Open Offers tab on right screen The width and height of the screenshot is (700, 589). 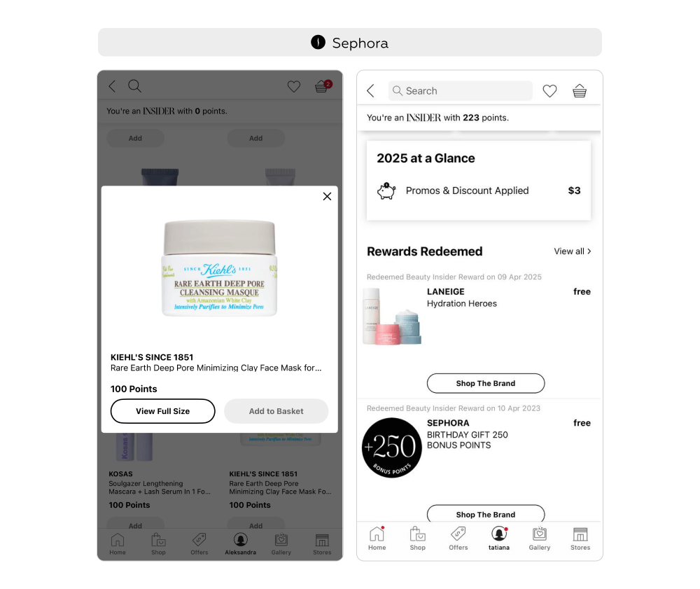(458, 538)
